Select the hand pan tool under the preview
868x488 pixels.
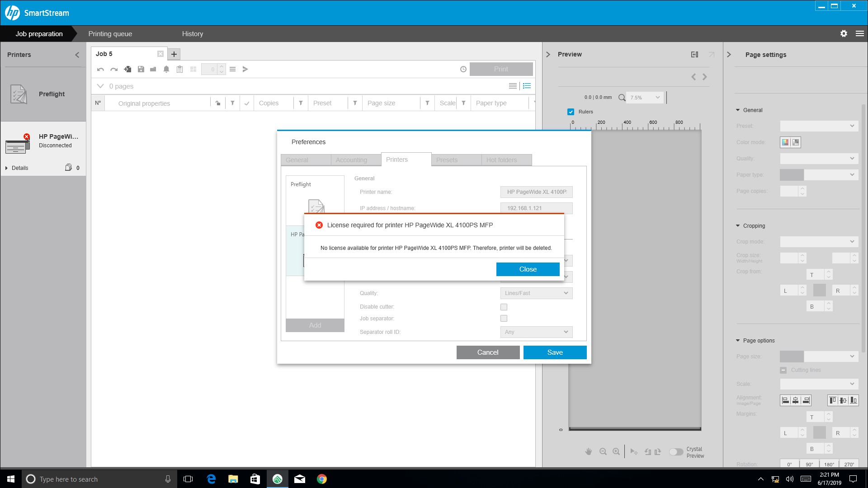589,451
